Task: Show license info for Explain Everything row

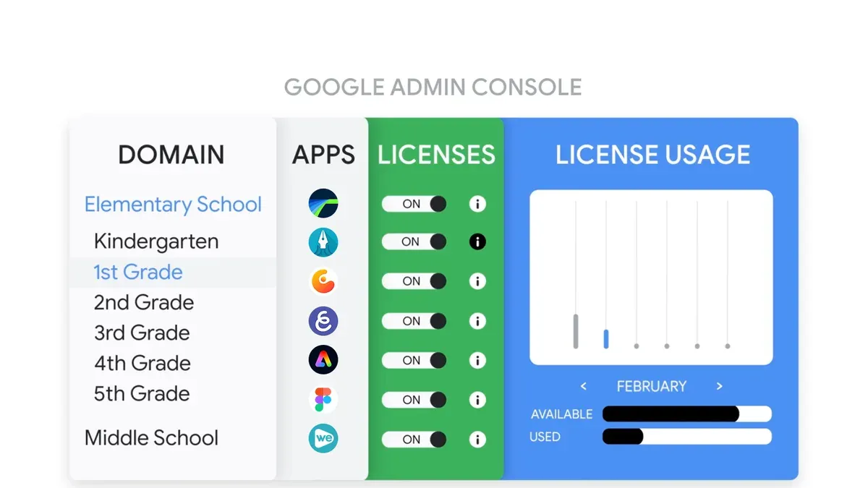Action: click(477, 321)
